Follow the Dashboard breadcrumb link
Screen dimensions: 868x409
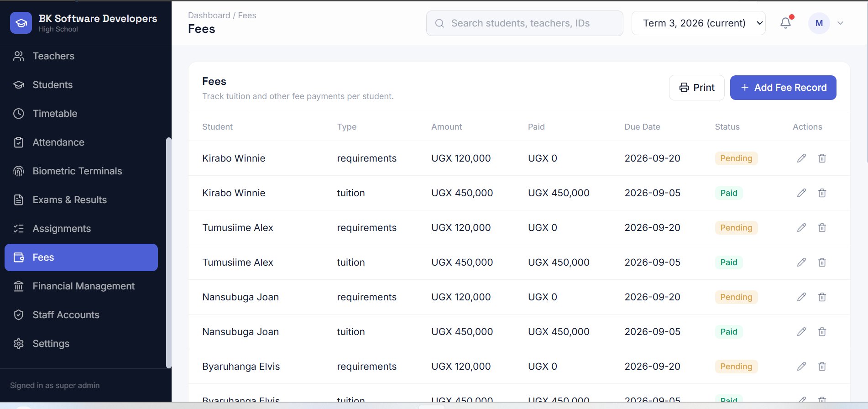pos(209,16)
